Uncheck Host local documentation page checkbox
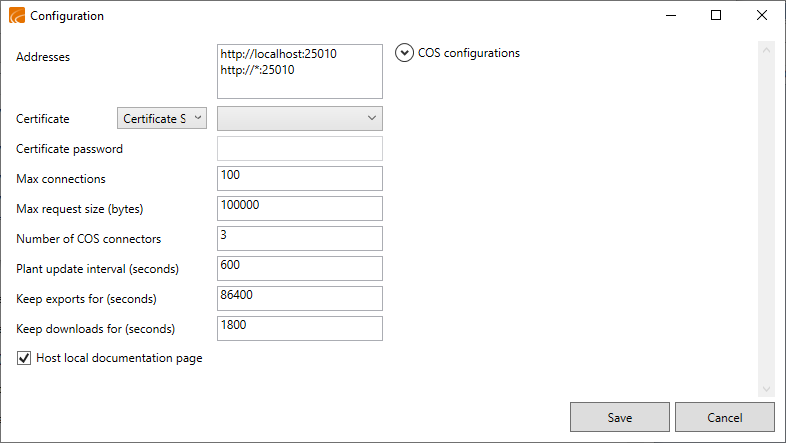Viewport: 786px width, 443px height. [x=24, y=358]
